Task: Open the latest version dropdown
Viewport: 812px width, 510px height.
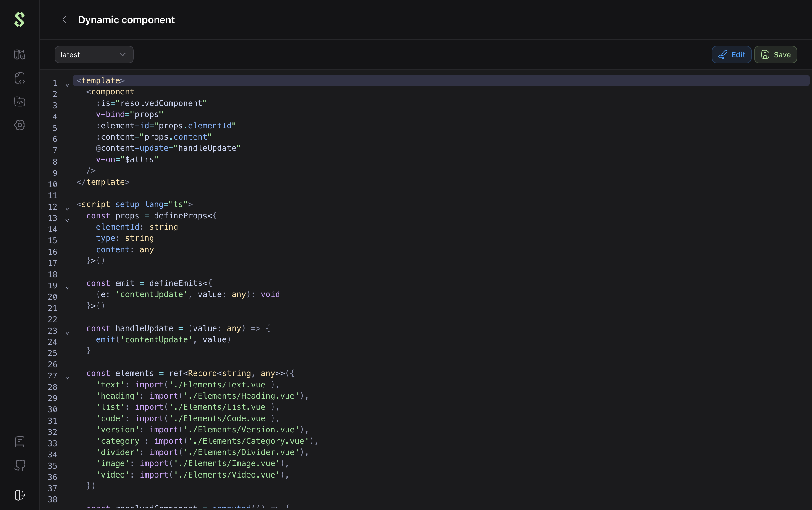Action: (x=94, y=54)
